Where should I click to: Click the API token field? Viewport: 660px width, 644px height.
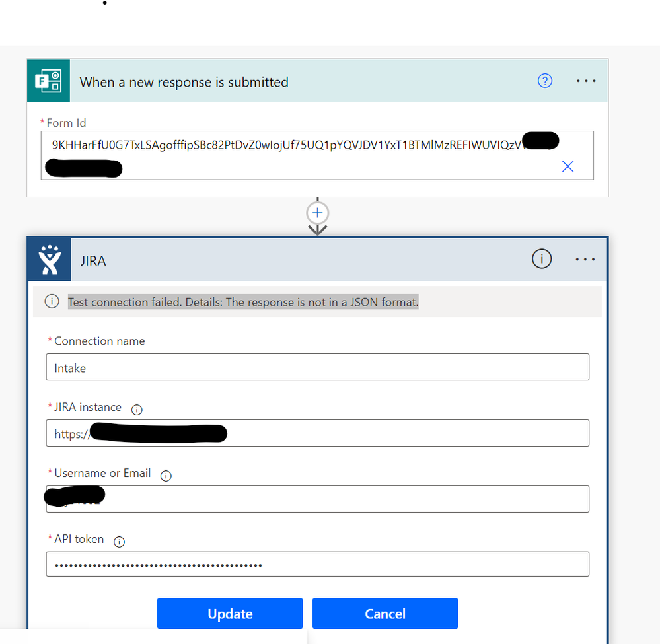[x=317, y=564]
